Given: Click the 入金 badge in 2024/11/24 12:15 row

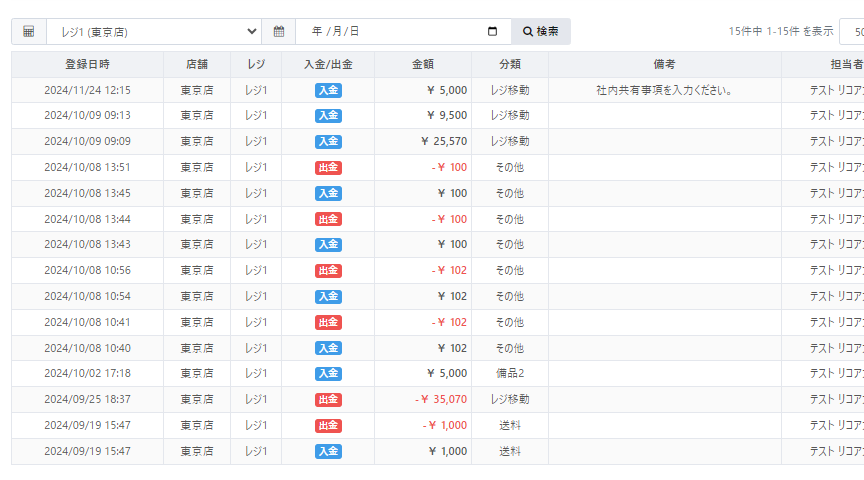Looking at the screenshot, I should click(328, 90).
